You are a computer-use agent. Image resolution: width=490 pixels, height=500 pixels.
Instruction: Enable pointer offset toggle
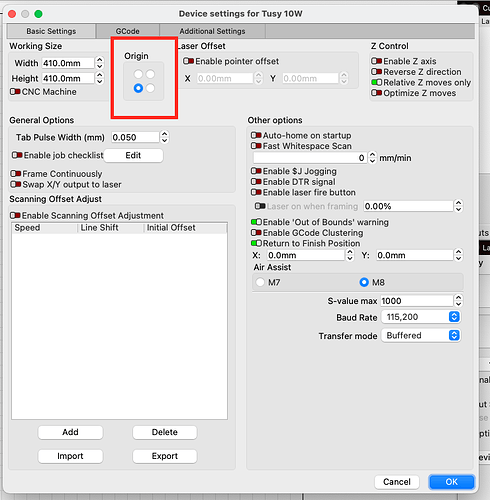[x=188, y=61]
